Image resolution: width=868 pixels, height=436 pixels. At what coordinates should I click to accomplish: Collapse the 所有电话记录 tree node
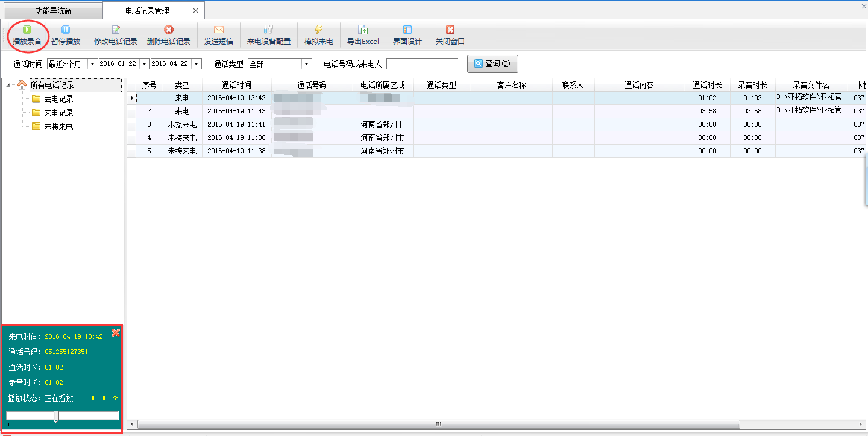tap(8, 86)
